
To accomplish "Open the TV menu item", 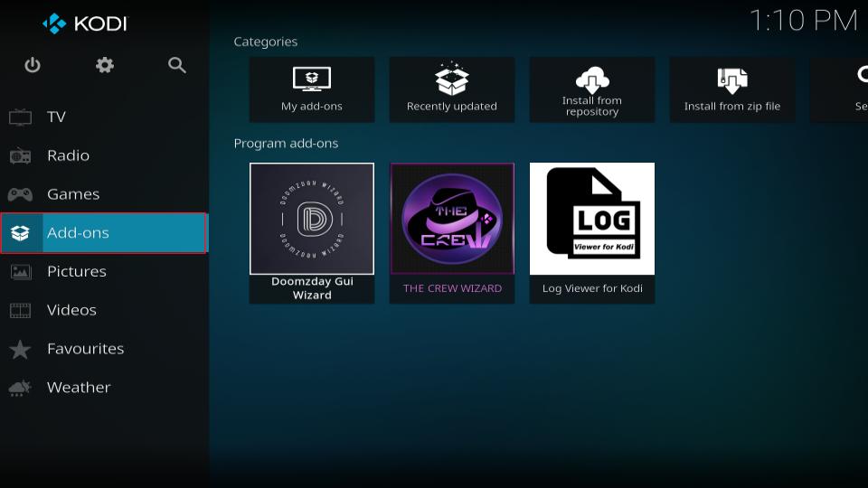I will [104, 117].
